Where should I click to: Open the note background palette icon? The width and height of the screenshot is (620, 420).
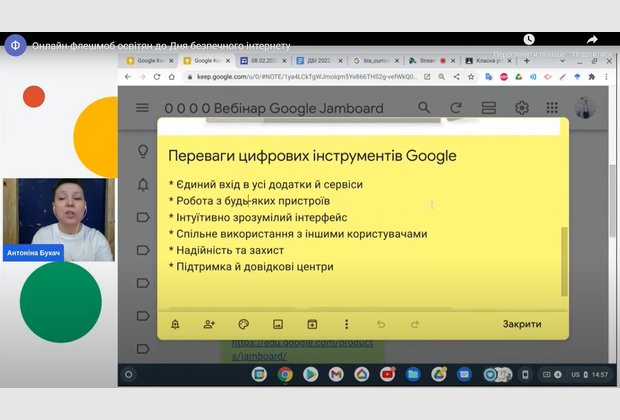[243, 324]
